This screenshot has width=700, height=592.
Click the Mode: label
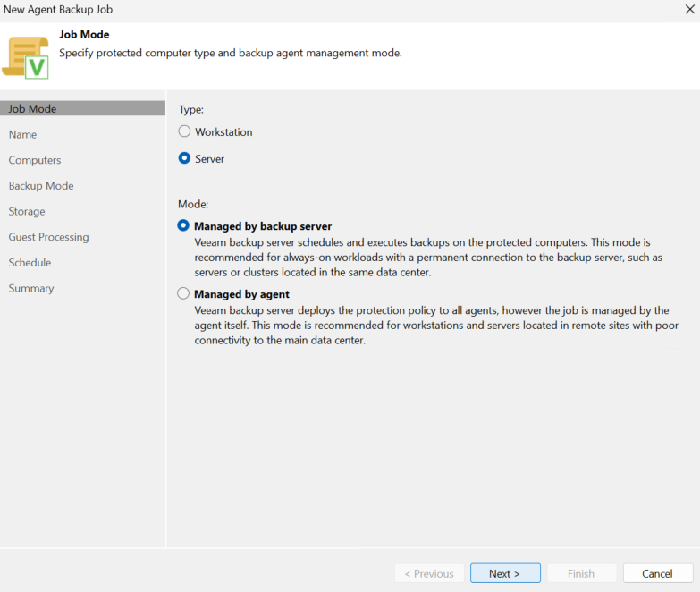193,204
